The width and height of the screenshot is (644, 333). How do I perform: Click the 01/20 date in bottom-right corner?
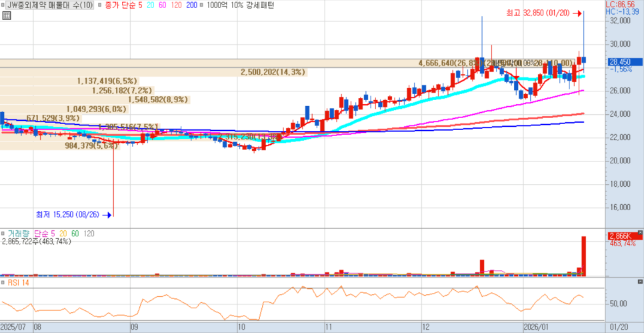(x=617, y=328)
